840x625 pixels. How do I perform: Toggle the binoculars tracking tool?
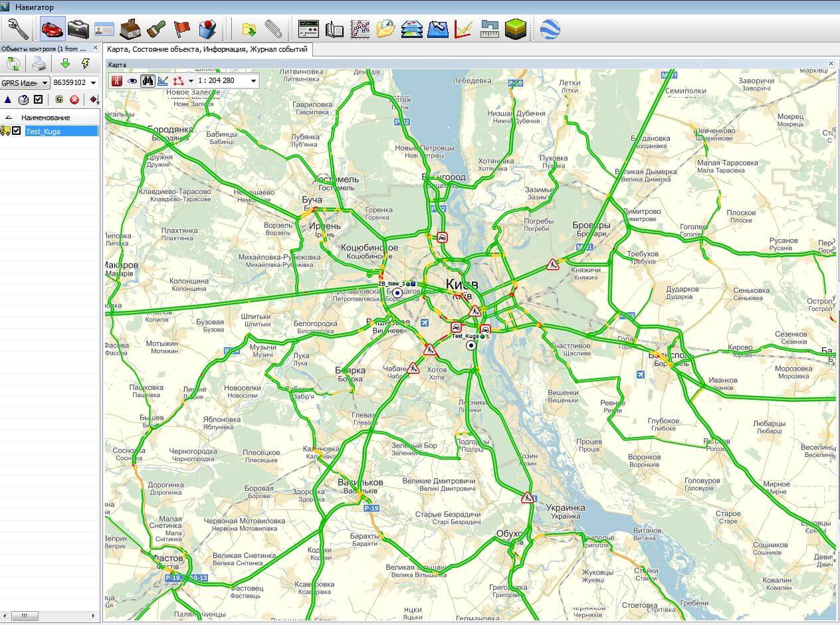coord(148,81)
